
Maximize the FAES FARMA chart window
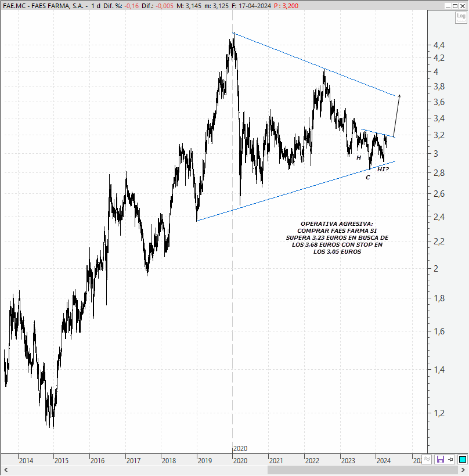click(x=455, y=6)
